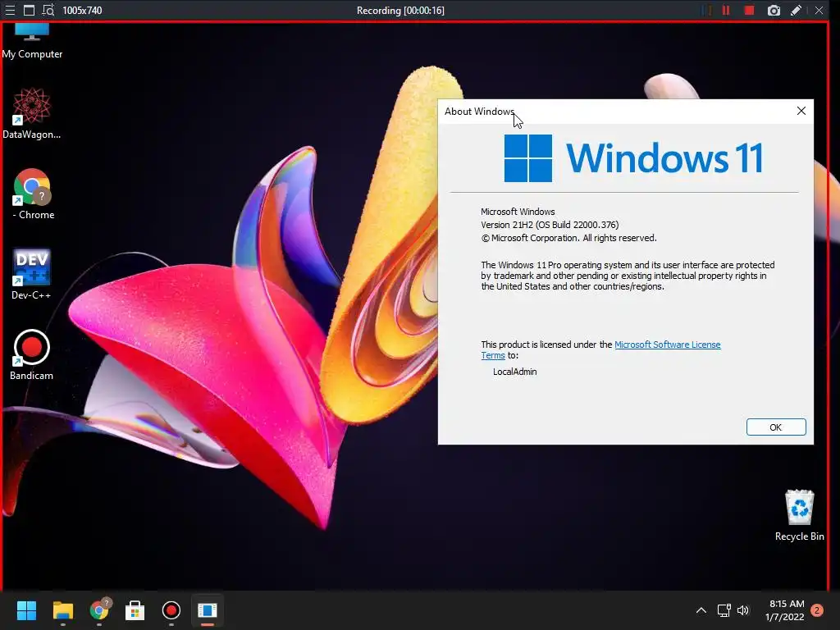Viewport: 840px width, 630px height.
Task: Open File Explorer from the taskbar
Action: pyautogui.click(x=62, y=610)
